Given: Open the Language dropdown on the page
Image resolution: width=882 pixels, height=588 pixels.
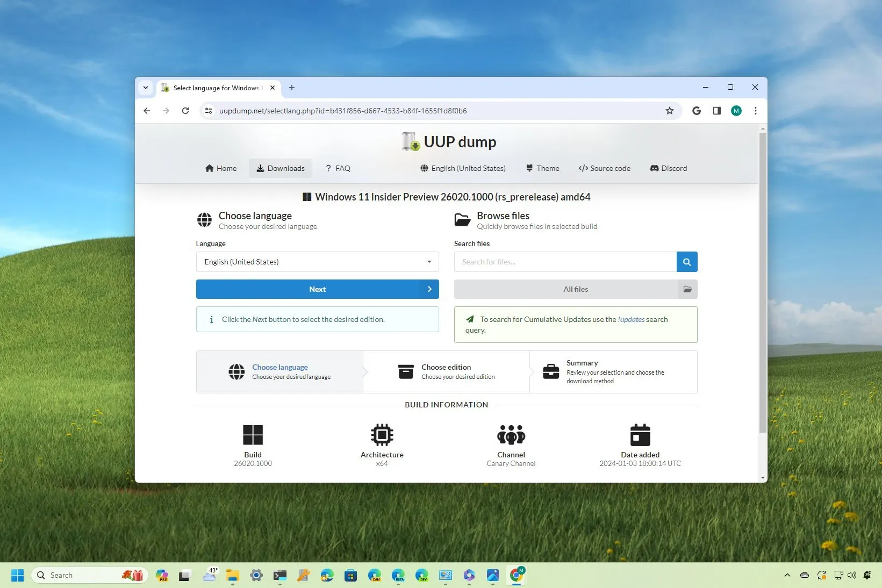Looking at the screenshot, I should click(317, 262).
